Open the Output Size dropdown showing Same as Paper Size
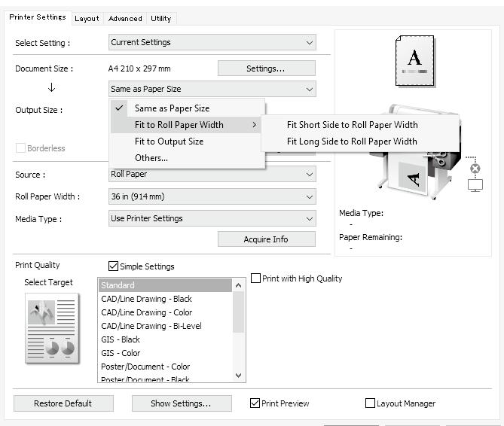This screenshot has height=426, width=504. coord(212,89)
